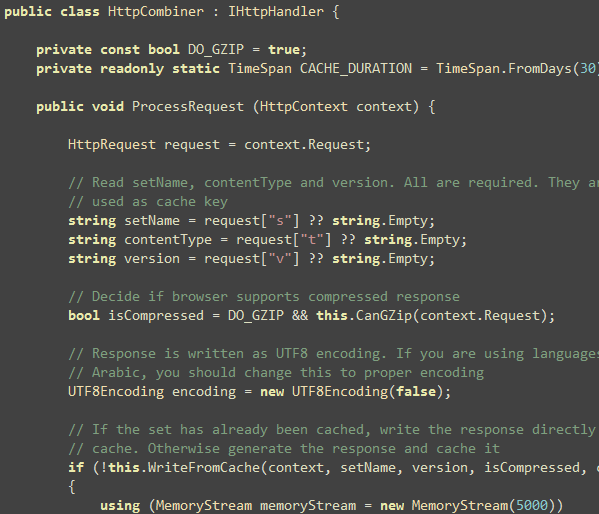
Task: Click the CanGZip method call
Action: 384,316
